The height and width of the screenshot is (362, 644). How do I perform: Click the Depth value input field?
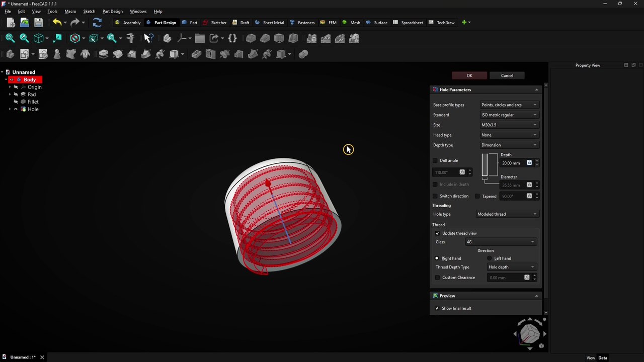513,163
